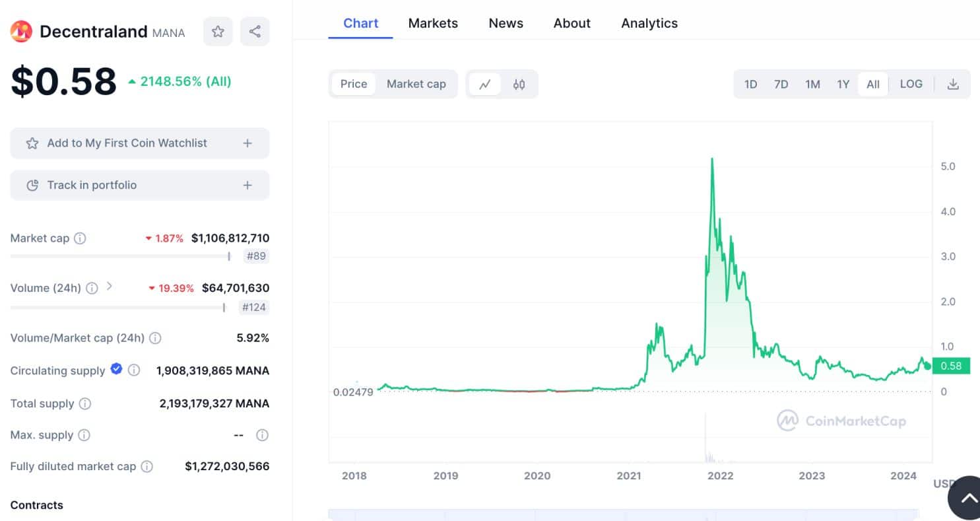This screenshot has width=980, height=521.
Task: Click the Contracts heading
Action: [x=37, y=505]
